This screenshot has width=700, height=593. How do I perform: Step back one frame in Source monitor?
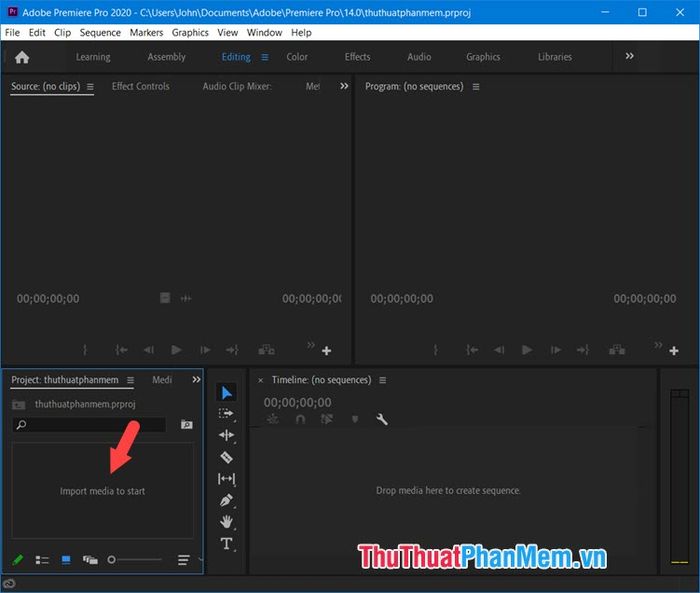[x=149, y=350]
